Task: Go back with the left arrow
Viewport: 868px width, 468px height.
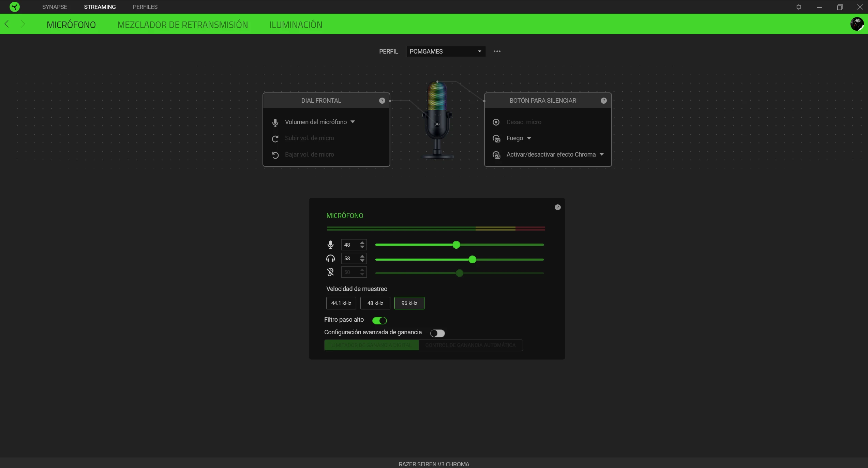Action: [x=6, y=24]
